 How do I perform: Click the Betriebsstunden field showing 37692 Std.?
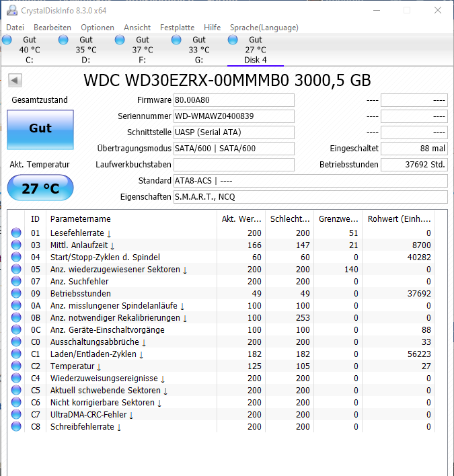pos(414,165)
